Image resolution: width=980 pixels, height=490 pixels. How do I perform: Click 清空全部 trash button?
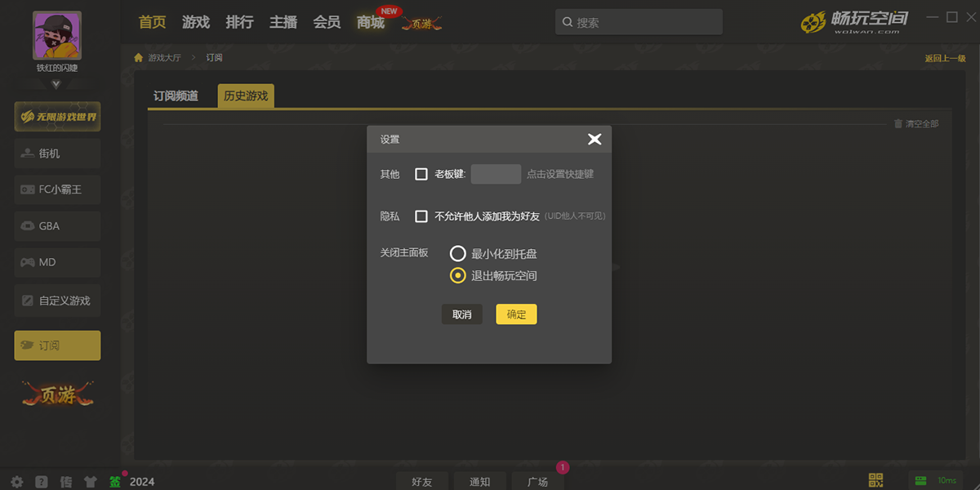click(916, 124)
